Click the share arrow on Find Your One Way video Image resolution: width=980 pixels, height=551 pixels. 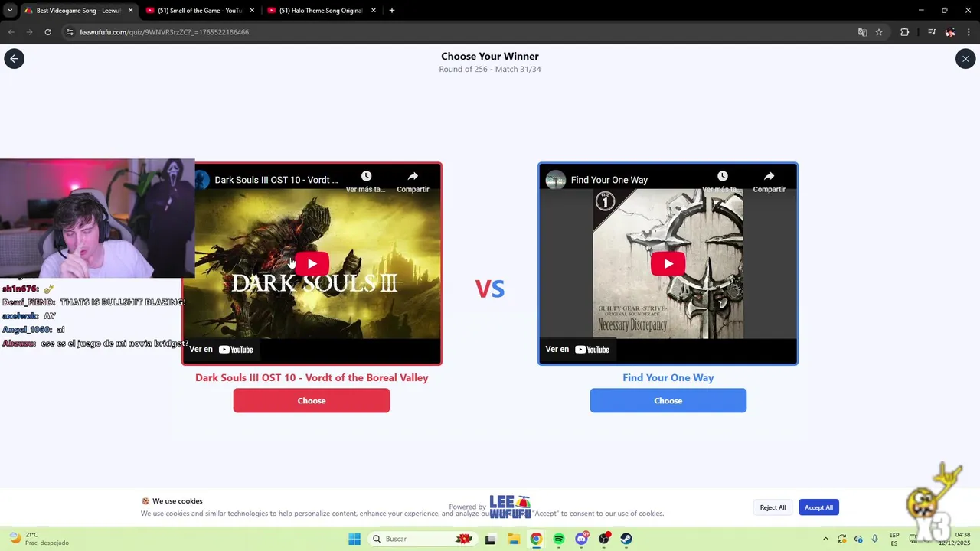[769, 176]
